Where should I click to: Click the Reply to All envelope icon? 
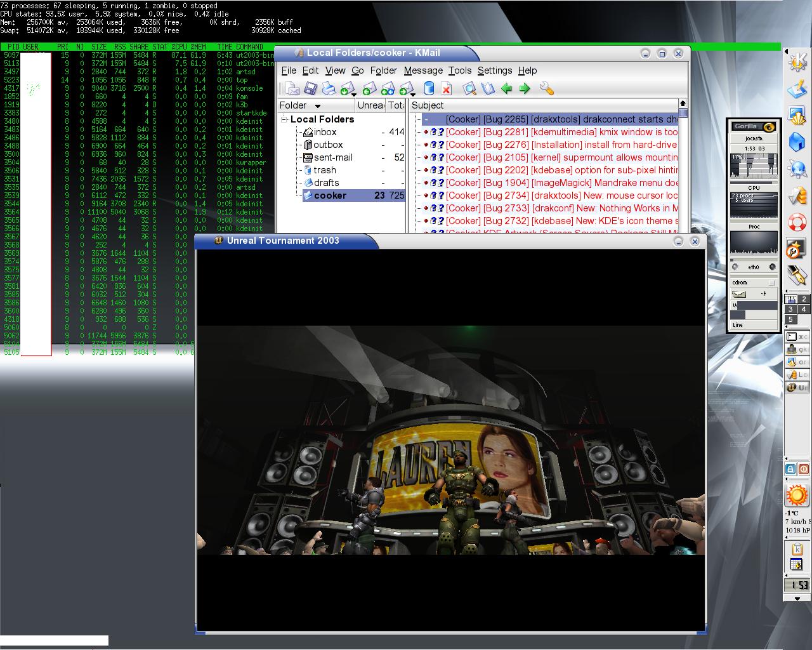tap(388, 88)
